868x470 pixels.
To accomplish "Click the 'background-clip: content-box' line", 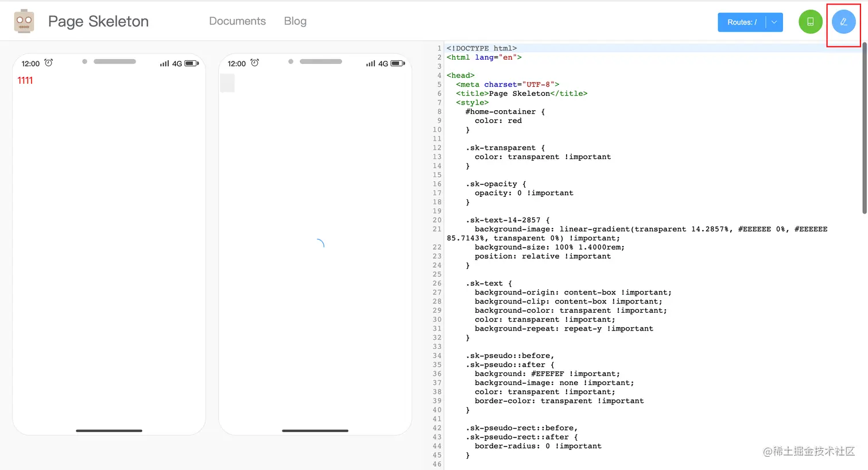I will [569, 301].
